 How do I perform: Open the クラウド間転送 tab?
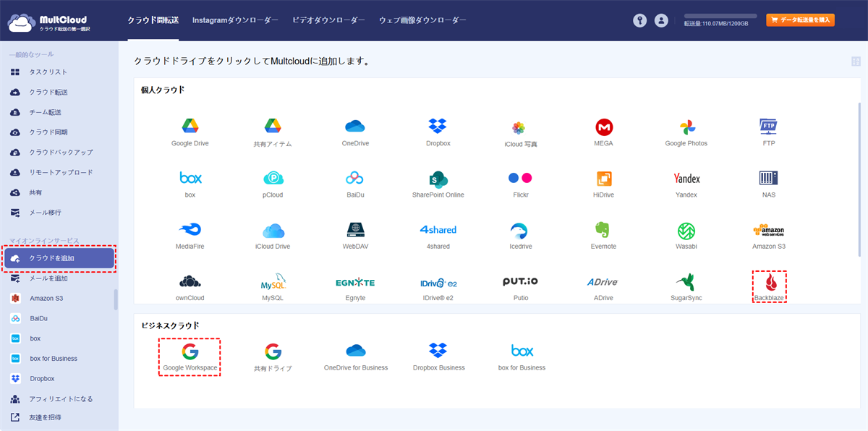[153, 20]
